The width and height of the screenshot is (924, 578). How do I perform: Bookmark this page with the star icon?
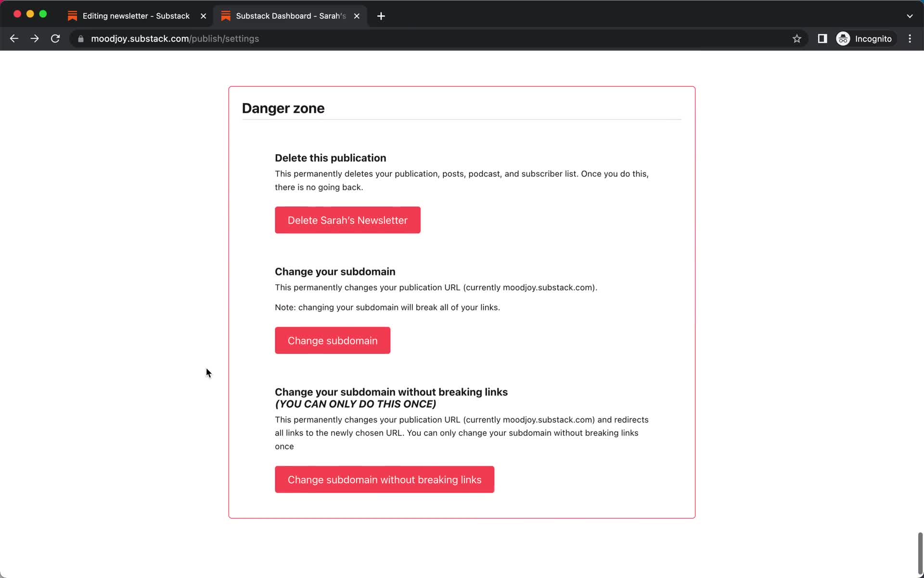797,39
